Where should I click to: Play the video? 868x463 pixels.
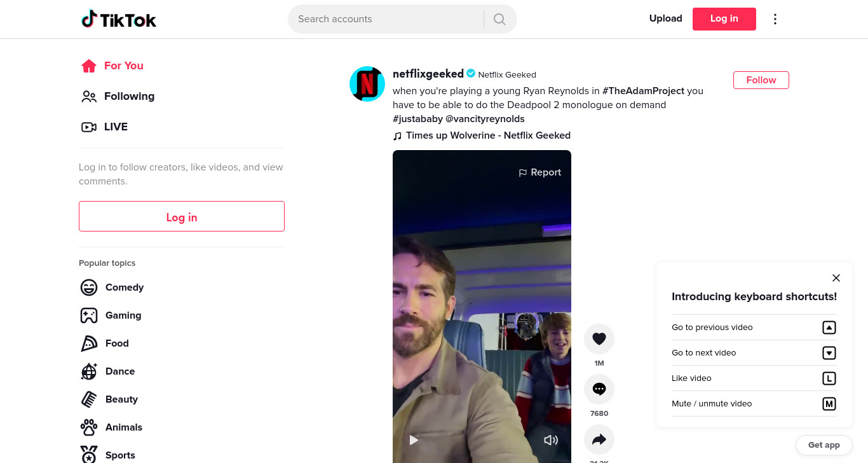[x=414, y=440]
